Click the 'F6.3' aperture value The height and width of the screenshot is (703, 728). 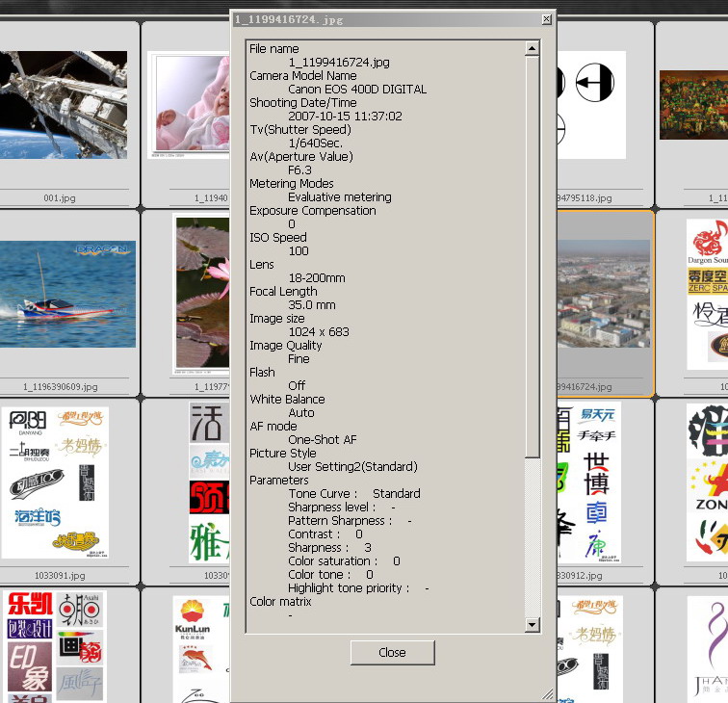pyautogui.click(x=299, y=169)
